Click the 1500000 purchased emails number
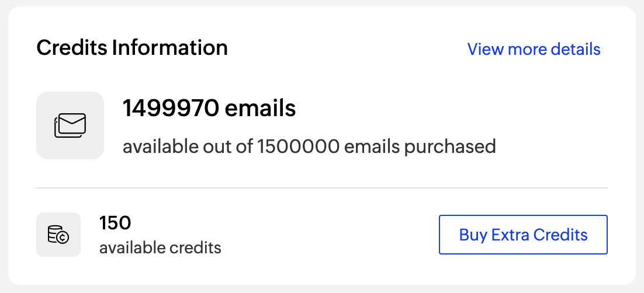Viewport: 644px width, 293px height. [298, 146]
